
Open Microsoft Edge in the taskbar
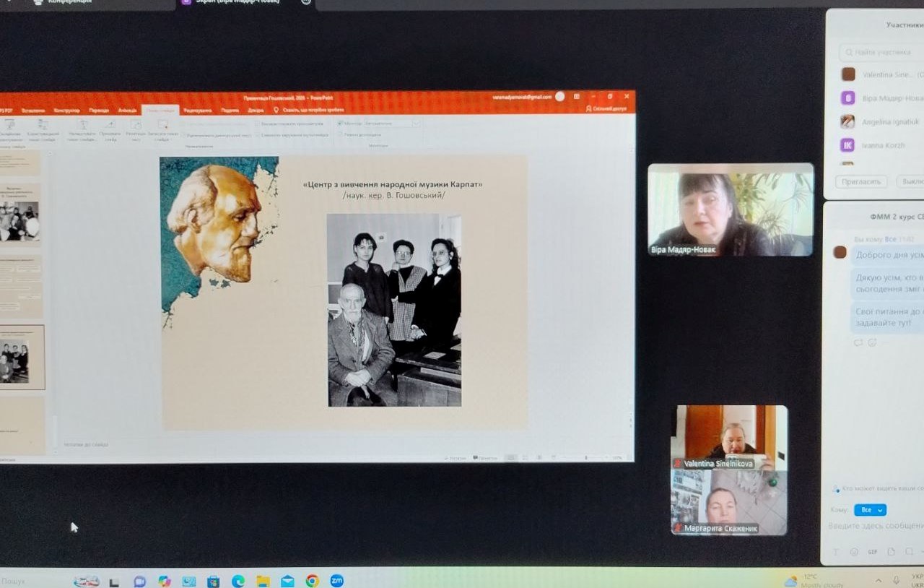click(x=238, y=581)
